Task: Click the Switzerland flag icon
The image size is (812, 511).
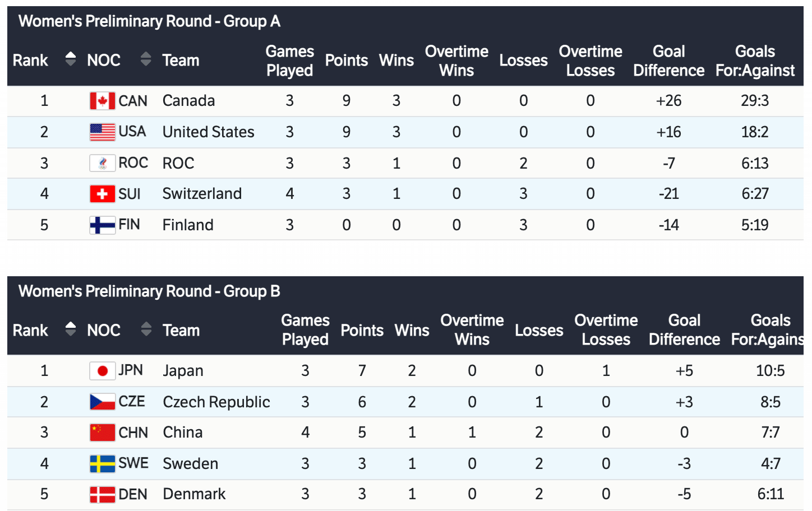Action: click(102, 194)
